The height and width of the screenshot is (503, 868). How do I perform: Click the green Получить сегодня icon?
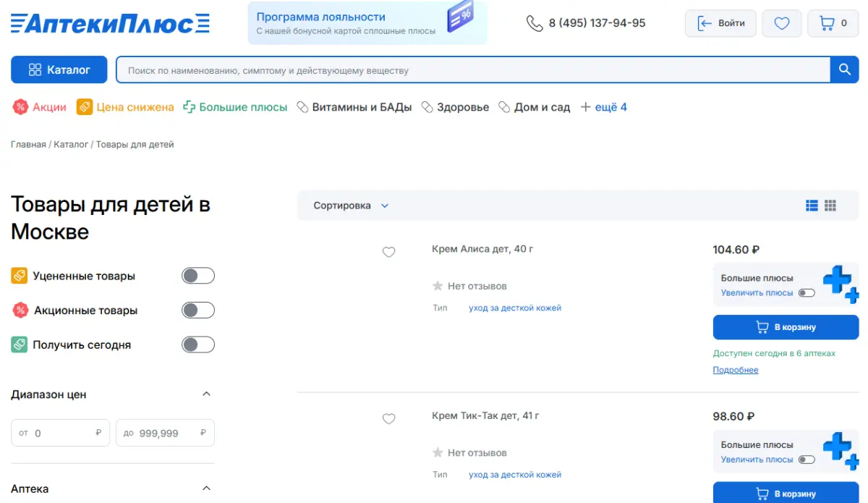click(x=20, y=345)
